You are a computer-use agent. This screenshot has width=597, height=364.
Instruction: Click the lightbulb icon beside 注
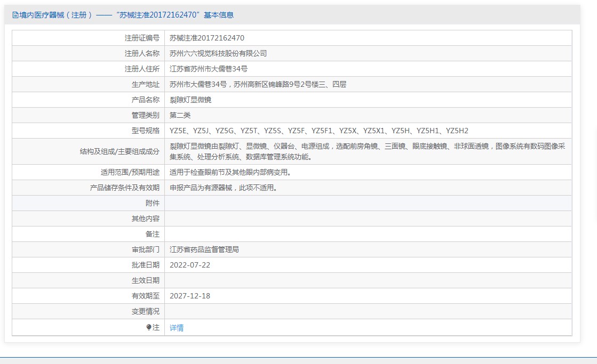click(x=149, y=327)
